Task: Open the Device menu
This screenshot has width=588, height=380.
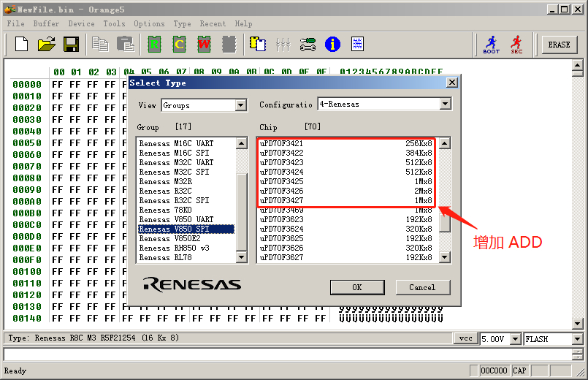Action: [x=81, y=23]
